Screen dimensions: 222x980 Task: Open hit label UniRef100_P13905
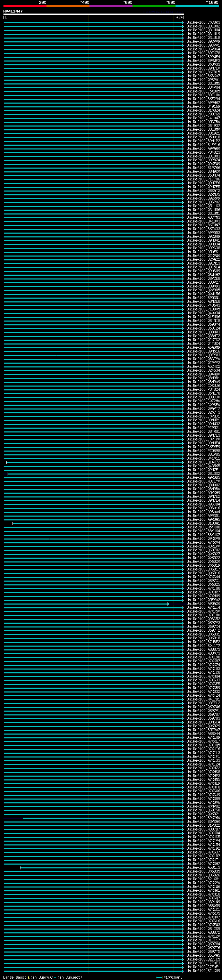coord(203,309)
